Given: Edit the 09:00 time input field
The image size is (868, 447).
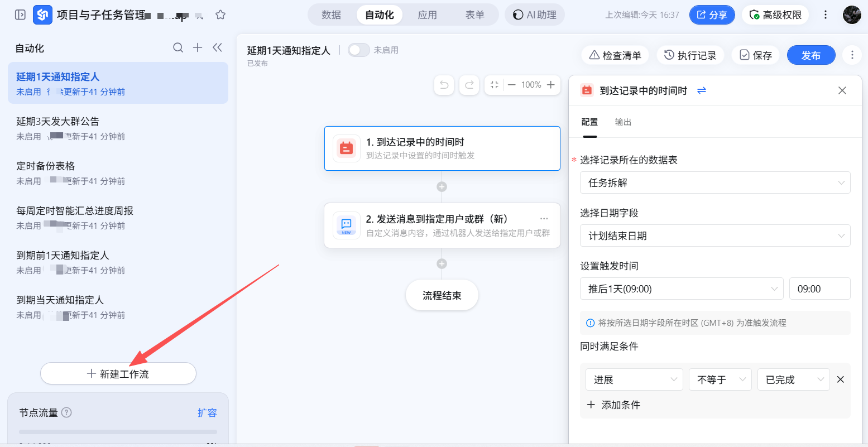Looking at the screenshot, I should [x=820, y=289].
